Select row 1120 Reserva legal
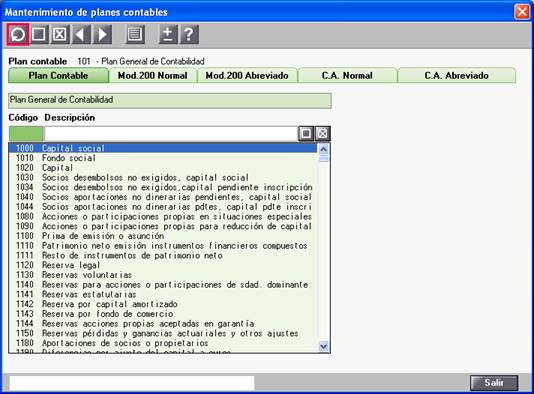This screenshot has height=394, width=534. (163, 265)
